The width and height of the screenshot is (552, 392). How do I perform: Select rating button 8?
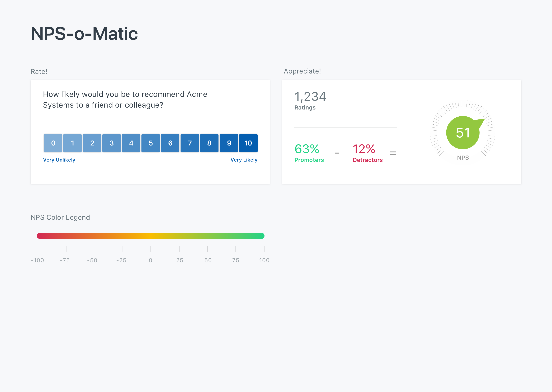click(x=209, y=143)
